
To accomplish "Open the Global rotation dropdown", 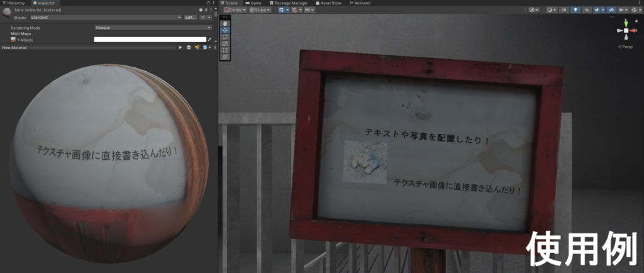I will pos(260,10).
